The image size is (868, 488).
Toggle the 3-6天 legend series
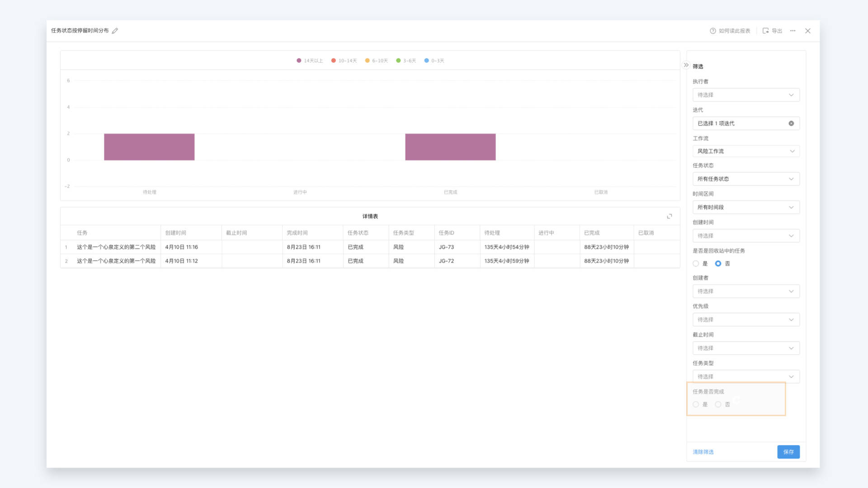406,61
